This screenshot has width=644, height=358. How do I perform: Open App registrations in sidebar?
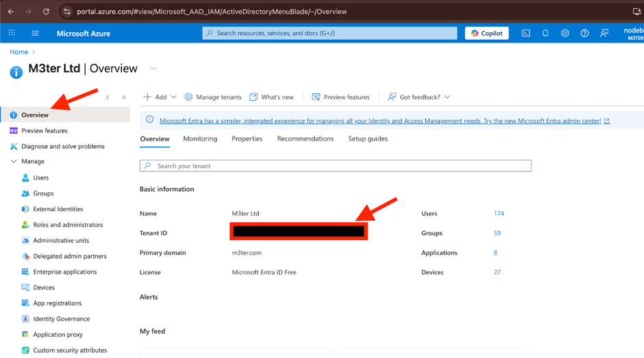[x=57, y=303]
